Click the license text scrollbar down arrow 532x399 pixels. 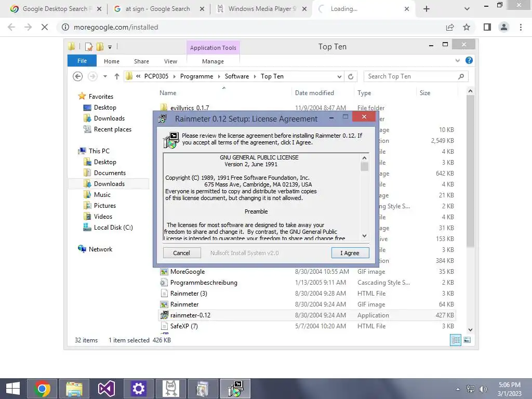tap(364, 235)
